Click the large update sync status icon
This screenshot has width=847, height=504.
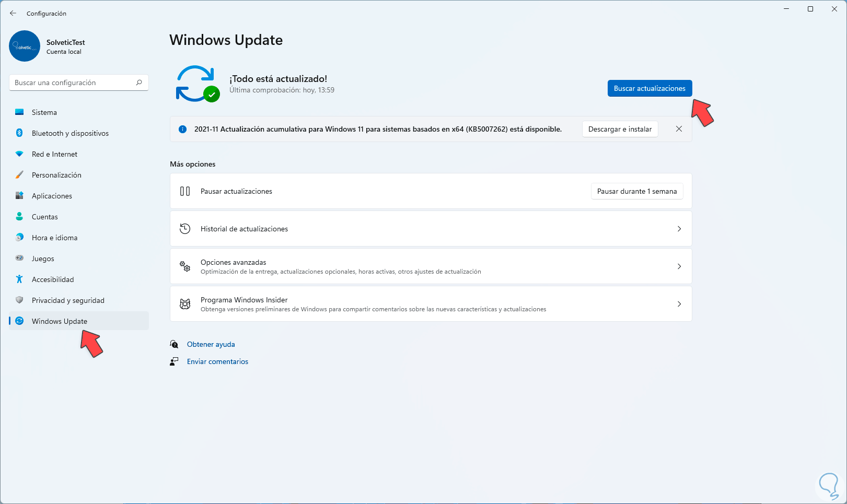click(x=198, y=84)
